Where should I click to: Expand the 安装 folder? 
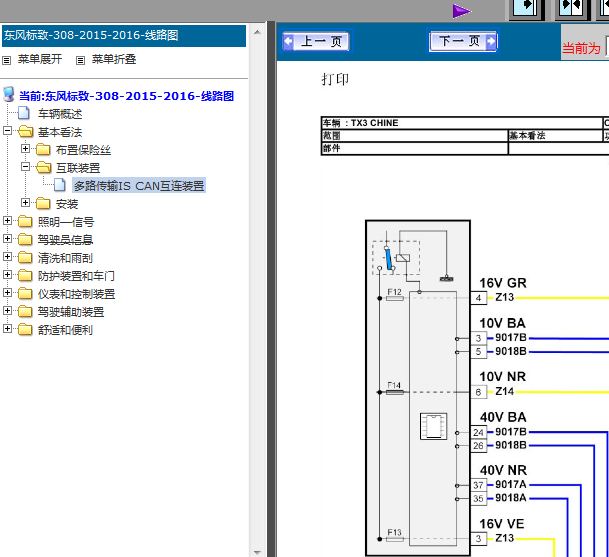coord(25,203)
